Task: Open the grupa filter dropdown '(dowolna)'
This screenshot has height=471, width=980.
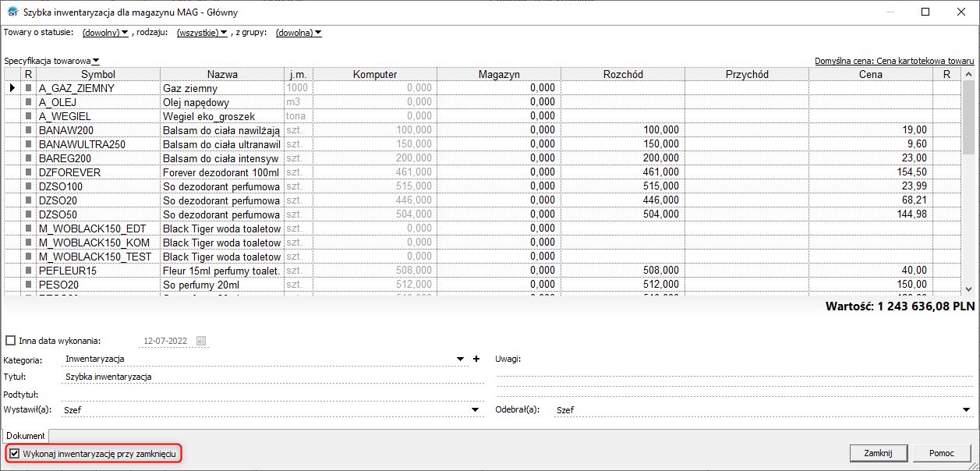Action: point(299,33)
